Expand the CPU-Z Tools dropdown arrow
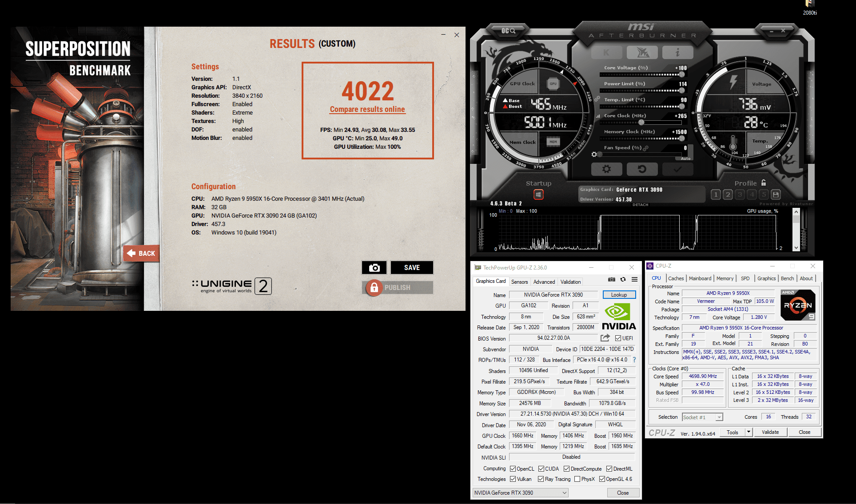Image resolution: width=856 pixels, height=504 pixels. [749, 432]
